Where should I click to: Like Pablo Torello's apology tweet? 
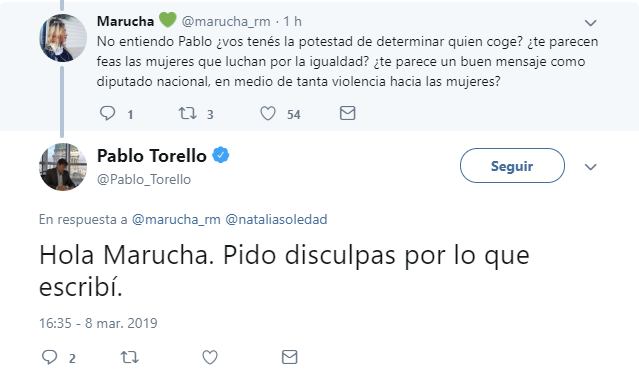click(x=210, y=358)
